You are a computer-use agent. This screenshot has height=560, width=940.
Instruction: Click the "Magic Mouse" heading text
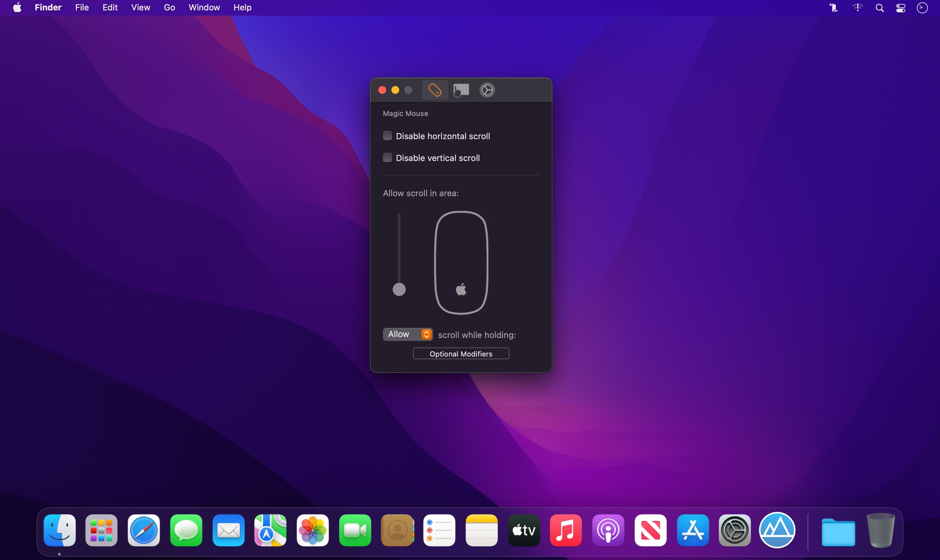(x=405, y=113)
